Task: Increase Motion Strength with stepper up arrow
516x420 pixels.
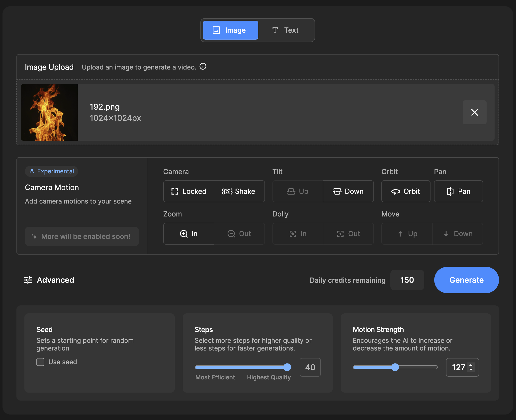Action: pos(471,365)
